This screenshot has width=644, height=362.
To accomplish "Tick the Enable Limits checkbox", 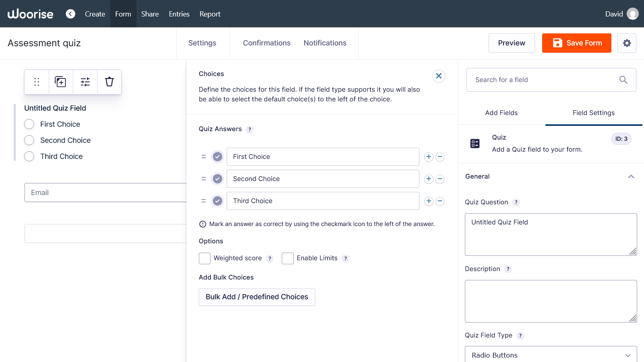I will [x=288, y=258].
